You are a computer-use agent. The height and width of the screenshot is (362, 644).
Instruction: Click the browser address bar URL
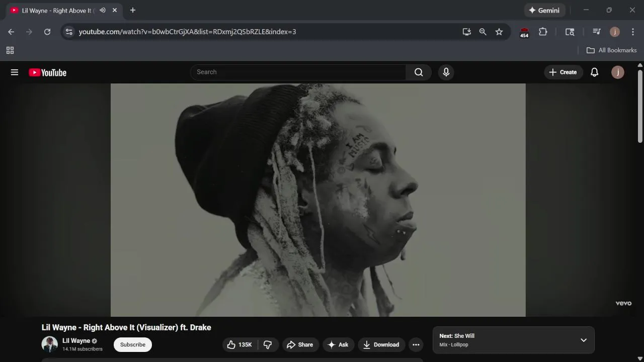click(187, 32)
